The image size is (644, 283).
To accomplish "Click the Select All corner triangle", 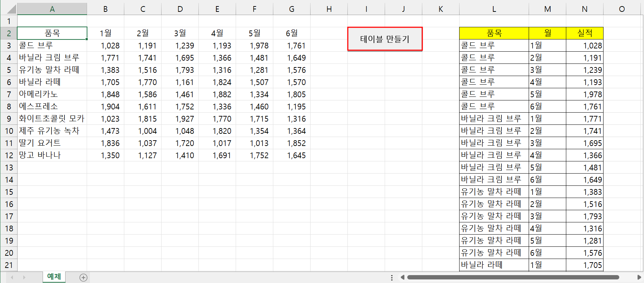I will [9, 9].
